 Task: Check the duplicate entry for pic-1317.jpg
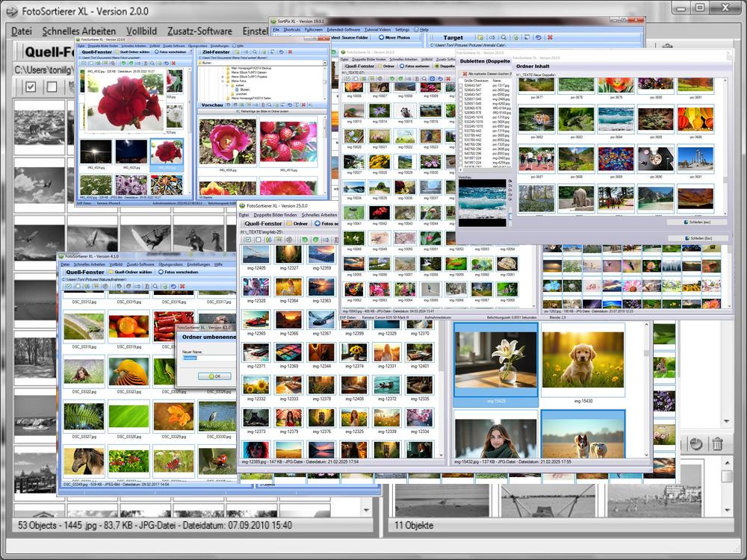pyautogui.click(x=461, y=86)
